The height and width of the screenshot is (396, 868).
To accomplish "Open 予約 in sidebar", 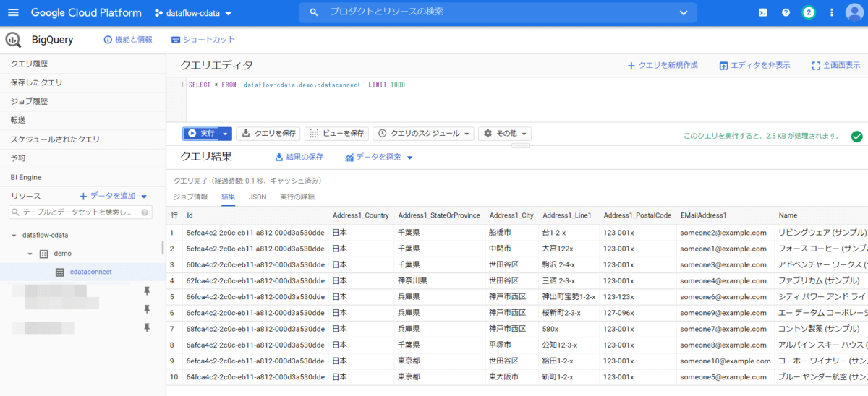I will 82,158.
